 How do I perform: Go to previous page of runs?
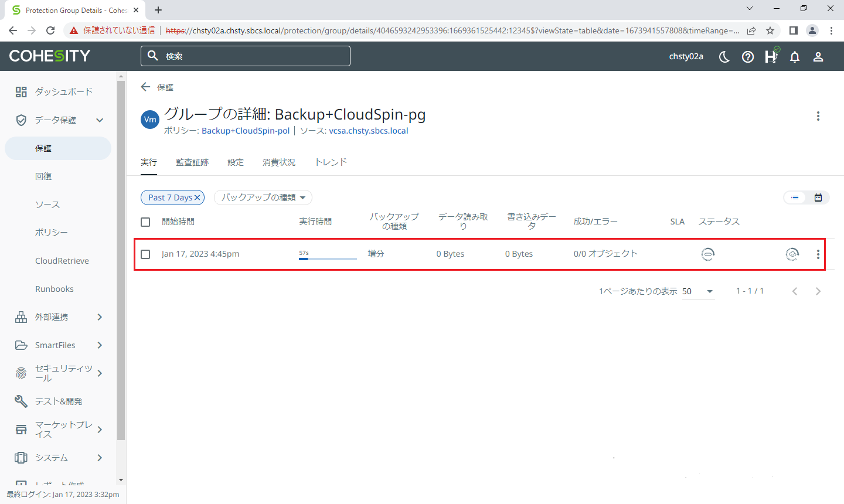coord(795,291)
